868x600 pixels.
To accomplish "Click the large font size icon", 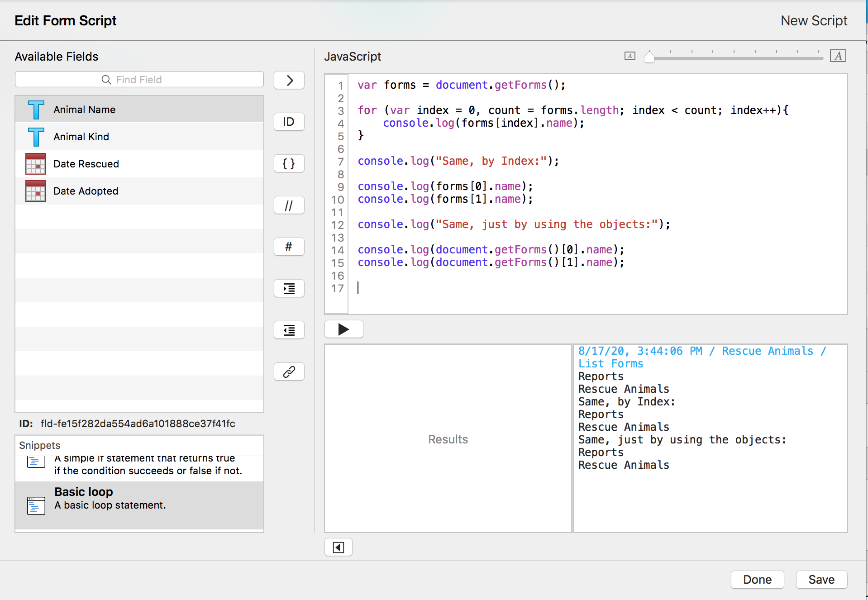I will (x=838, y=56).
